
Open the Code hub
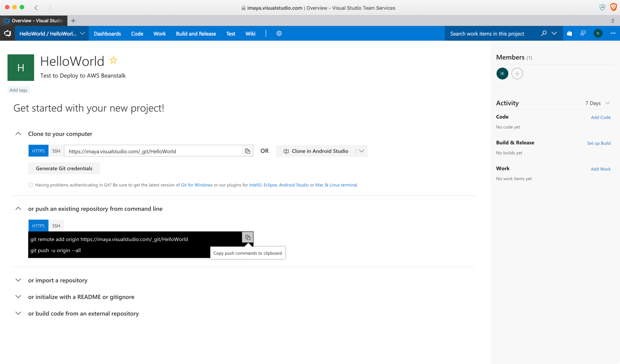pos(137,33)
